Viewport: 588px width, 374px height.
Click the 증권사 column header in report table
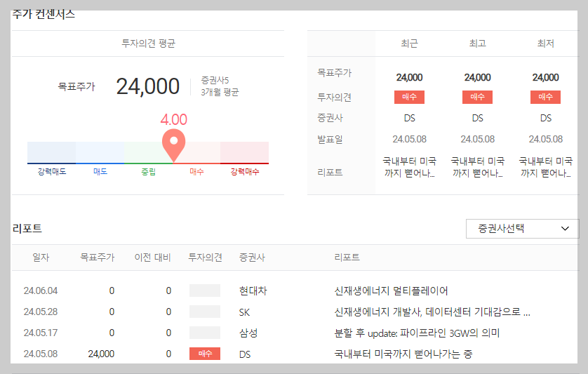click(252, 258)
